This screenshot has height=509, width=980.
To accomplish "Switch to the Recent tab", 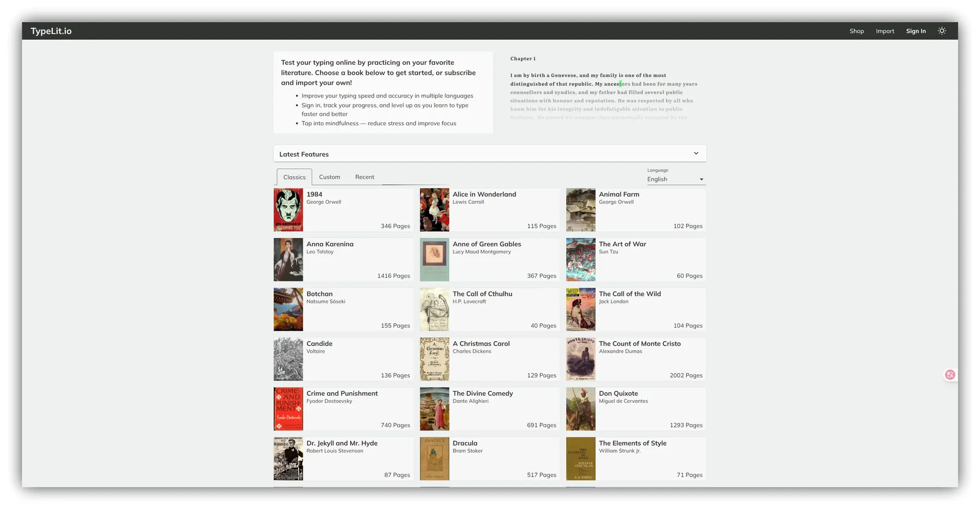I will coord(364,177).
